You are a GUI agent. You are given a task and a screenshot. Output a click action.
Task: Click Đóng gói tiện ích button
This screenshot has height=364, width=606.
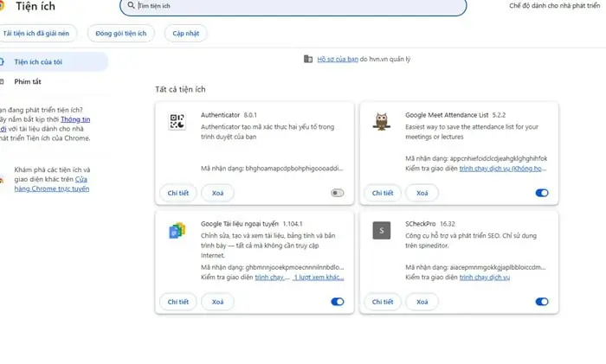[x=121, y=33]
